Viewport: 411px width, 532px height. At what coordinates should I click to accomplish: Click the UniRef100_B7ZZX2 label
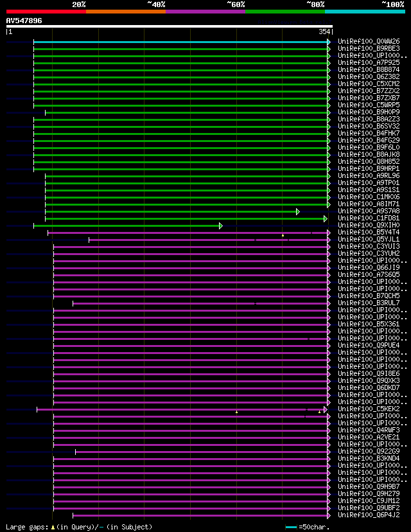click(x=369, y=91)
